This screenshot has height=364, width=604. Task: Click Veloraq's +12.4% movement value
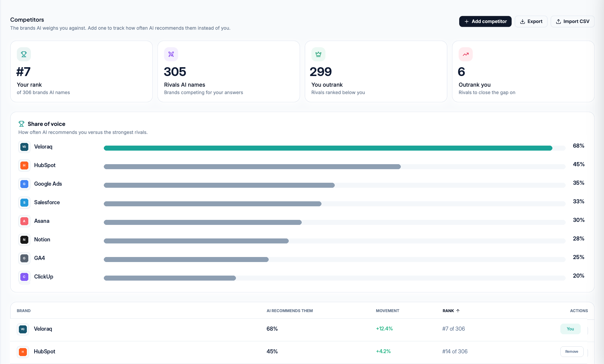384,329
